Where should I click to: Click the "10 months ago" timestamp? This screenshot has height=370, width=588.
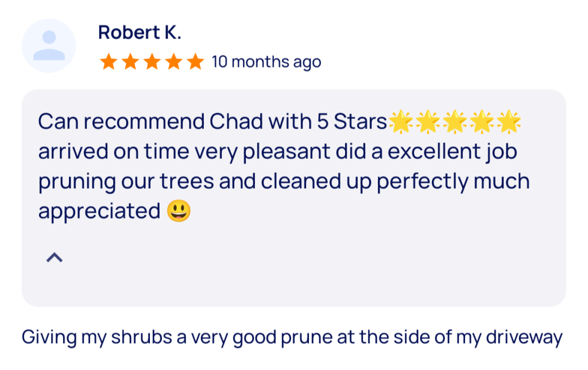[266, 62]
